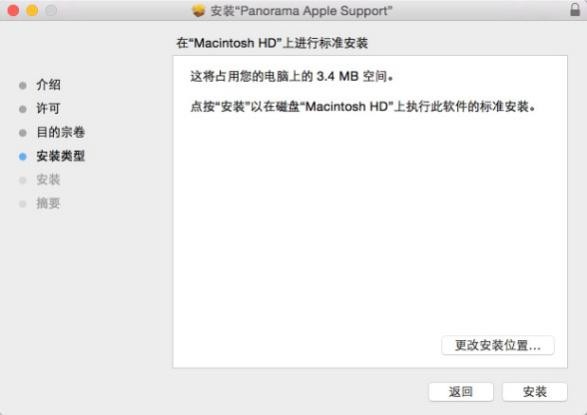Image resolution: width=587 pixels, height=415 pixels.
Task: Click the yellow minimize window button
Action: (32, 10)
